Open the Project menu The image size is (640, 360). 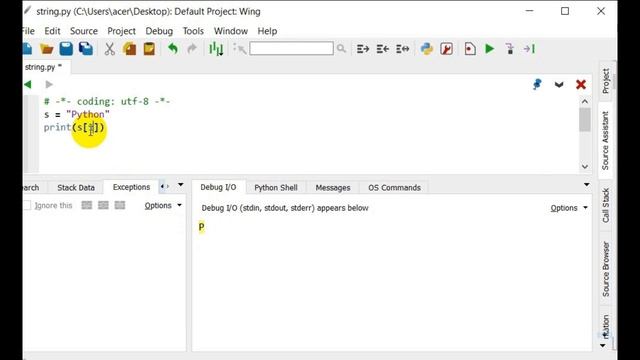pos(121,31)
